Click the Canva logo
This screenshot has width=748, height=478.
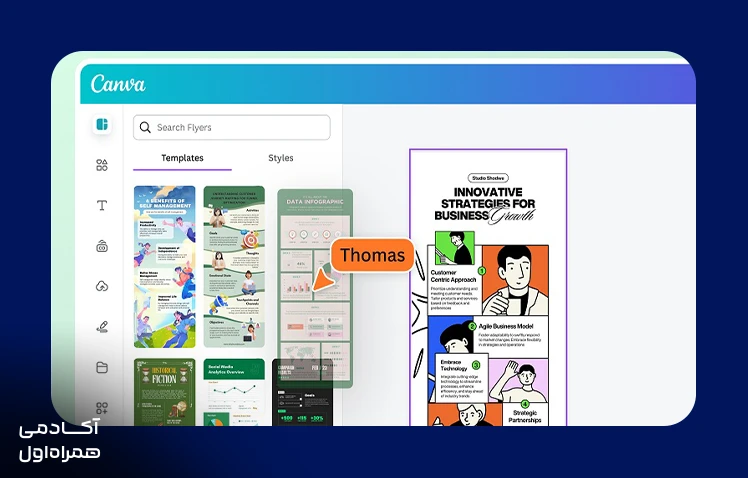tap(118, 83)
